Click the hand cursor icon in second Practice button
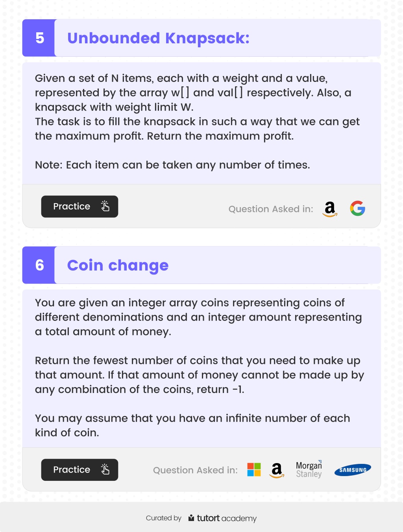 click(x=105, y=469)
